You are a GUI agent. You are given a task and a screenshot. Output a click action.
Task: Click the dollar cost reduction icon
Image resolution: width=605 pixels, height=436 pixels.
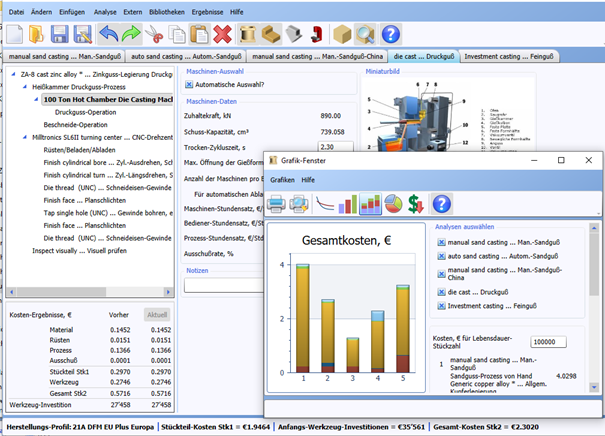[417, 204]
